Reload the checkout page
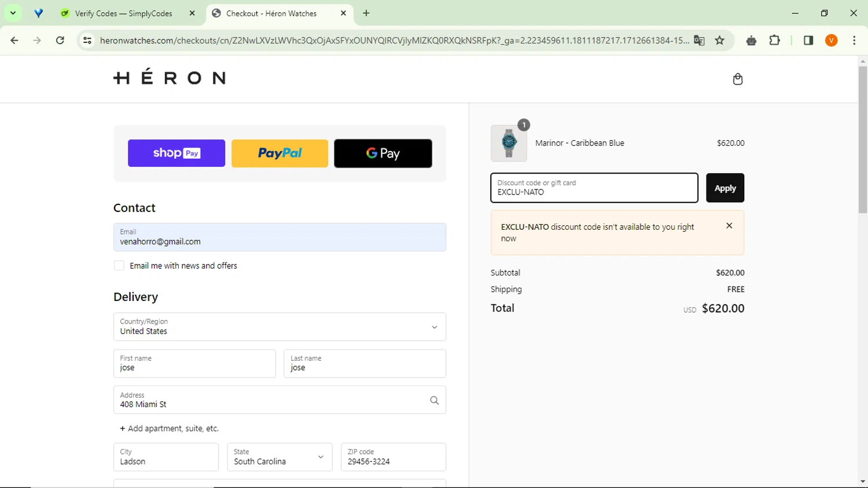The height and width of the screenshot is (488, 868). tap(60, 41)
